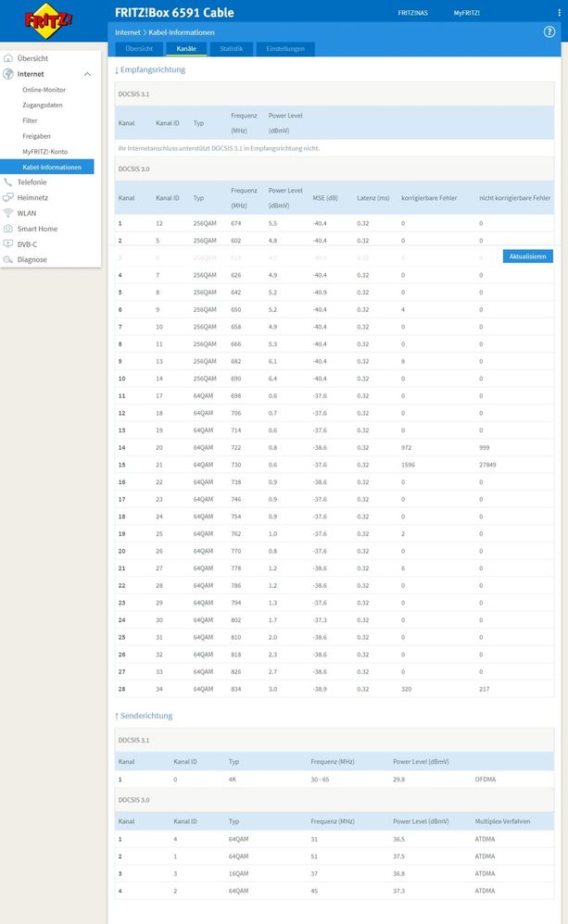Click Kabel-Informationen in the breadcrumb

[x=182, y=32]
